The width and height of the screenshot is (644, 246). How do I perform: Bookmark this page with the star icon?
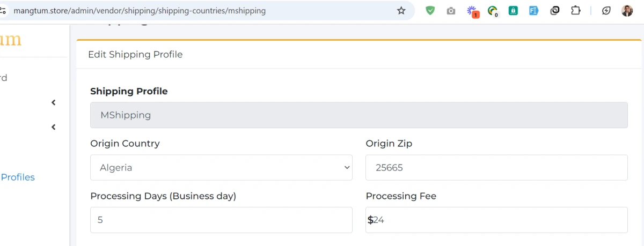pyautogui.click(x=401, y=11)
